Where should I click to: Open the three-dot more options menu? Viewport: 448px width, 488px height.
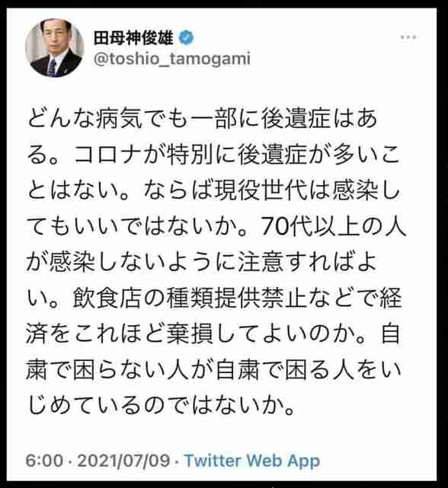pyautogui.click(x=408, y=37)
